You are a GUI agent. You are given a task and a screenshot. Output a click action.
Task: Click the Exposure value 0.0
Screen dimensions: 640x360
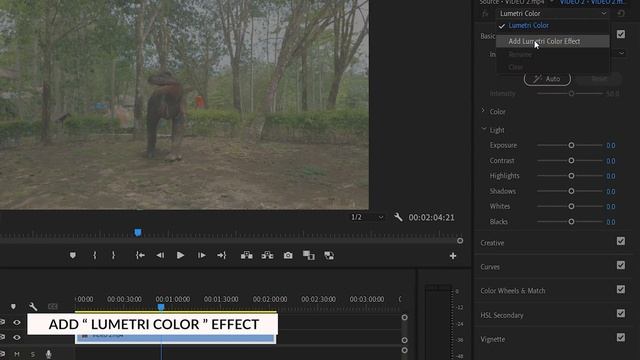click(611, 146)
